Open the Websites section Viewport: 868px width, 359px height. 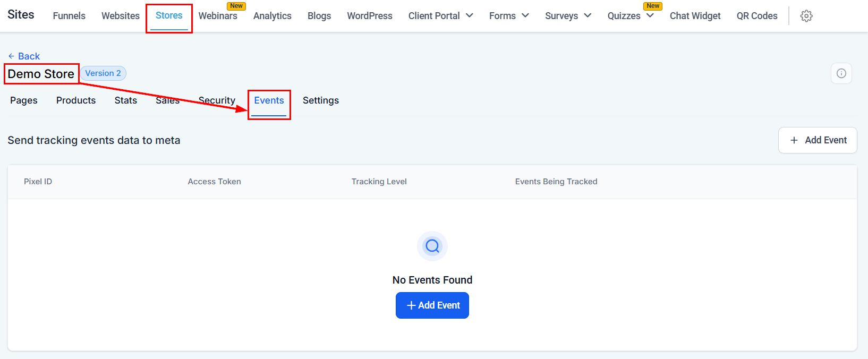click(x=121, y=16)
